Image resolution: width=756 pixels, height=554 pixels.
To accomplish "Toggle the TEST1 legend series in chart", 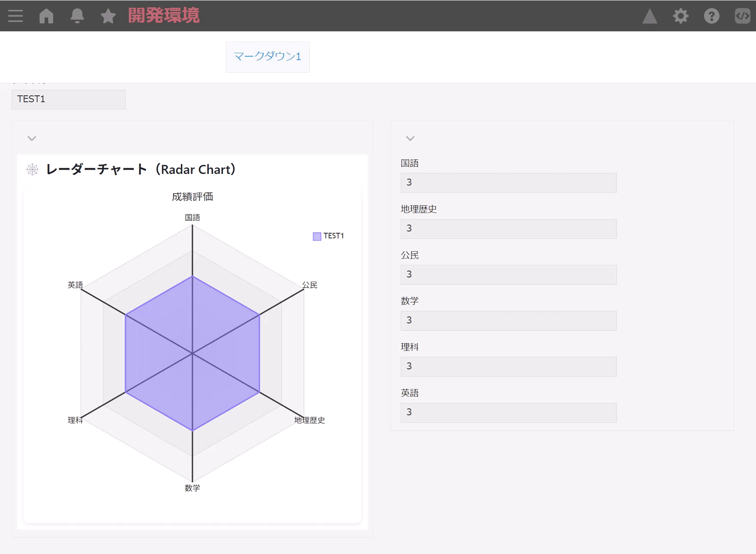I will [x=329, y=236].
